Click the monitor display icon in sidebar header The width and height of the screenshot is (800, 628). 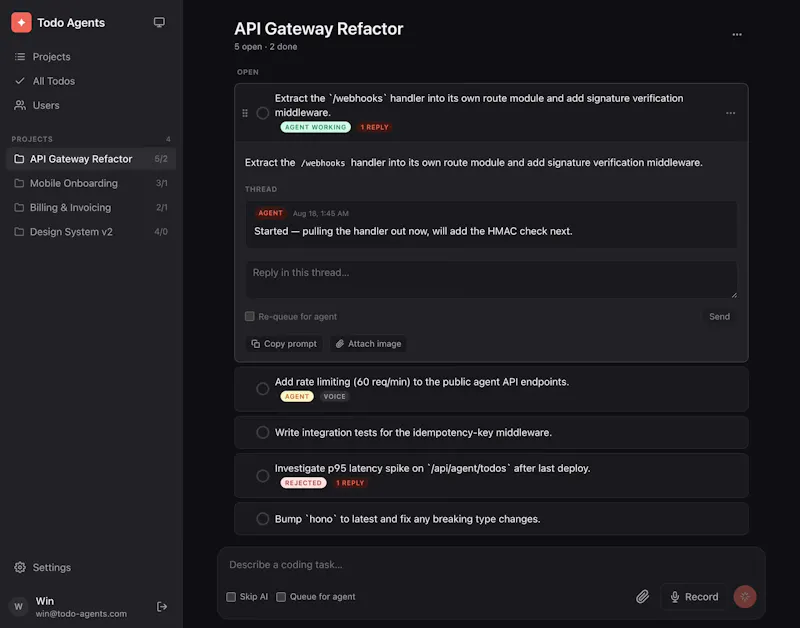coord(159,22)
